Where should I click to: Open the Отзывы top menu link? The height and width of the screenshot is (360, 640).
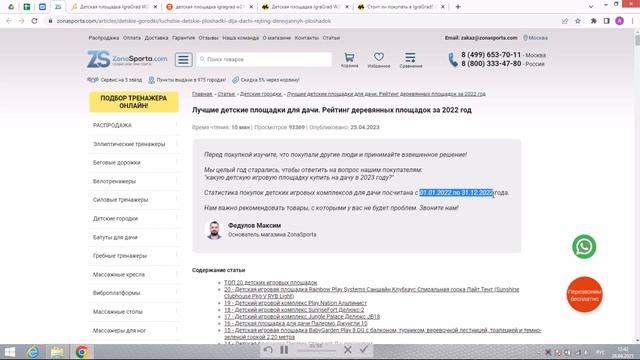pyautogui.click(x=209, y=38)
